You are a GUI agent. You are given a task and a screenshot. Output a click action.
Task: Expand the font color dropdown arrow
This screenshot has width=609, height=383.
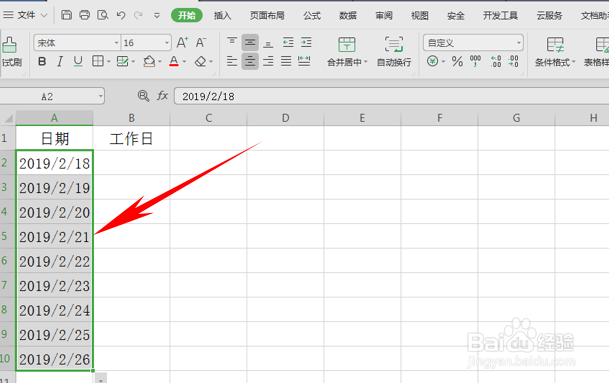point(184,61)
